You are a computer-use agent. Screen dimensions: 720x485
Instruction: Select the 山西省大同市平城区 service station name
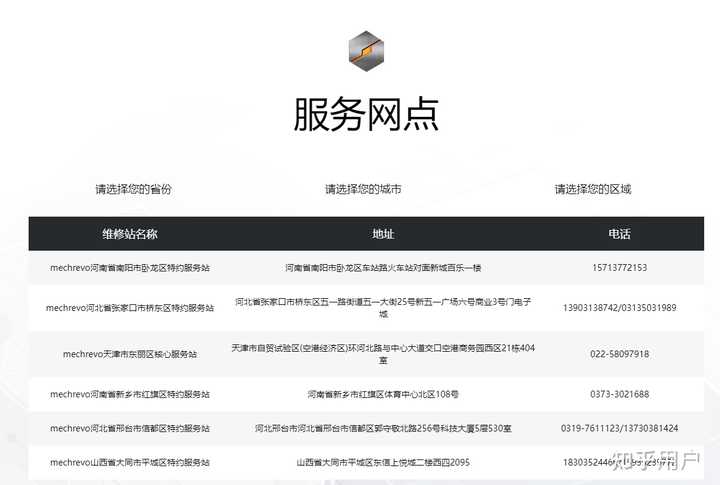pos(130,462)
